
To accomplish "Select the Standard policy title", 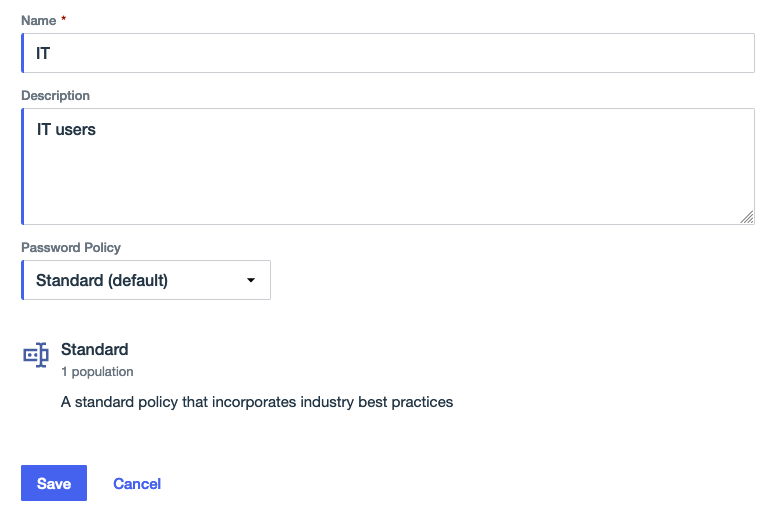I will pos(95,350).
